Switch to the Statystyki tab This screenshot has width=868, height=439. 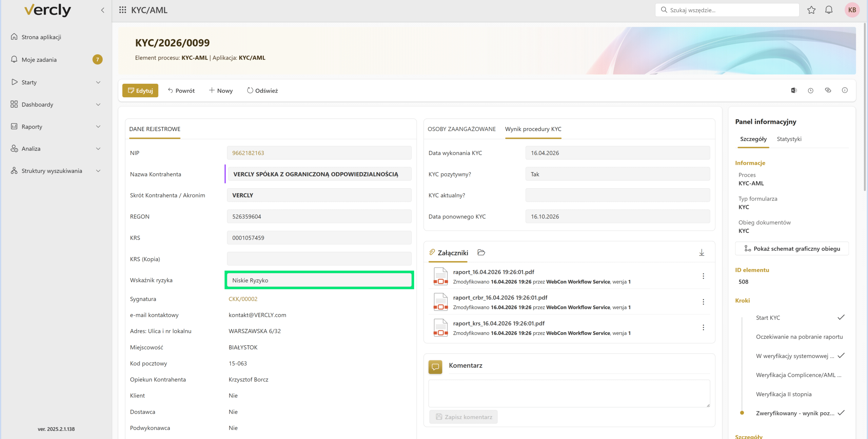[789, 139]
